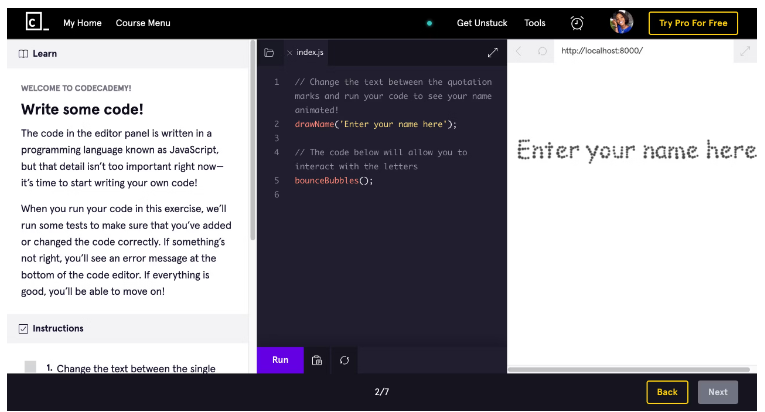Open the user profile avatar
Viewport: 765px width, 412px height.
click(622, 22)
